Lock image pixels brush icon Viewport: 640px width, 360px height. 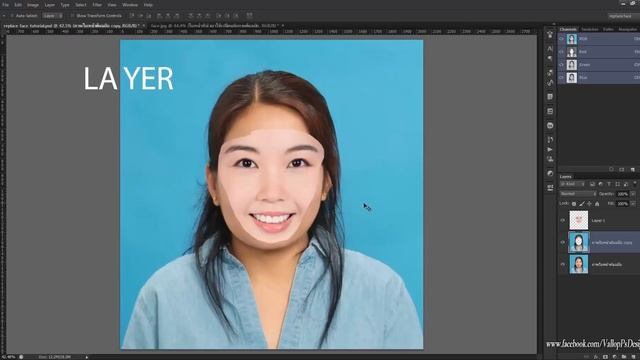coord(582,204)
